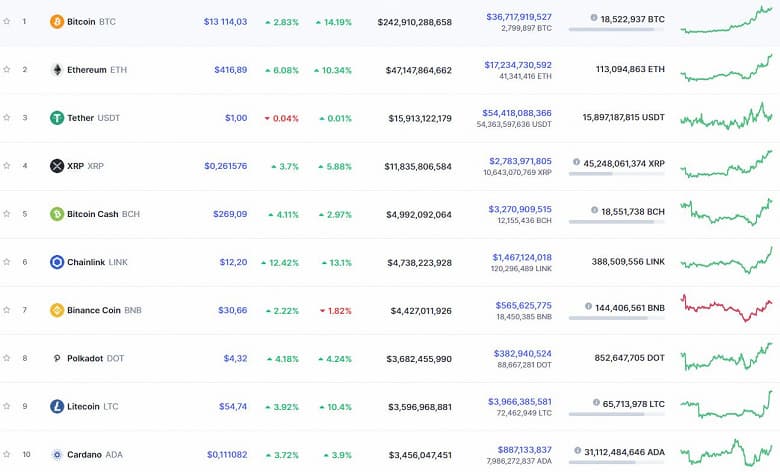The height and width of the screenshot is (472, 780).
Task: Star Ethereum to add to watchlist
Action: (x=6, y=70)
